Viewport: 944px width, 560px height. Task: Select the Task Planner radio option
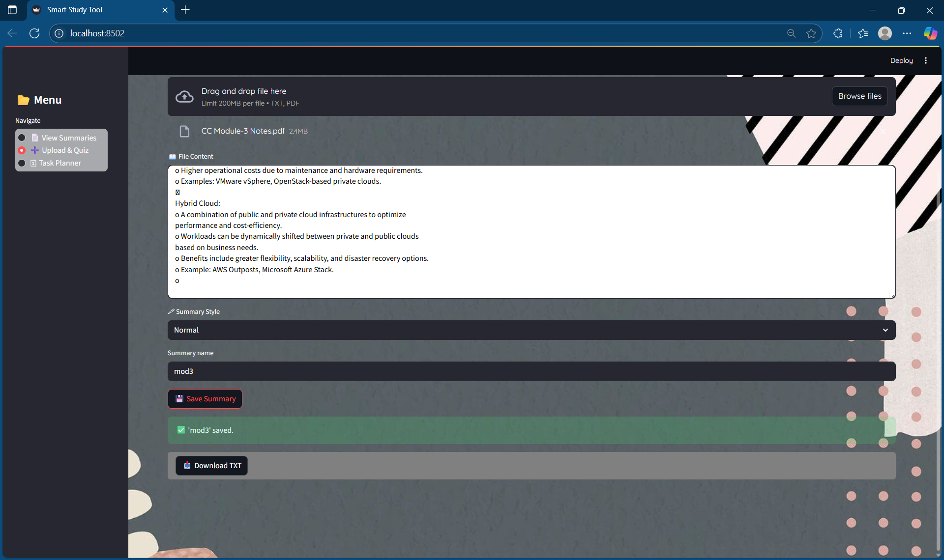[x=22, y=163]
